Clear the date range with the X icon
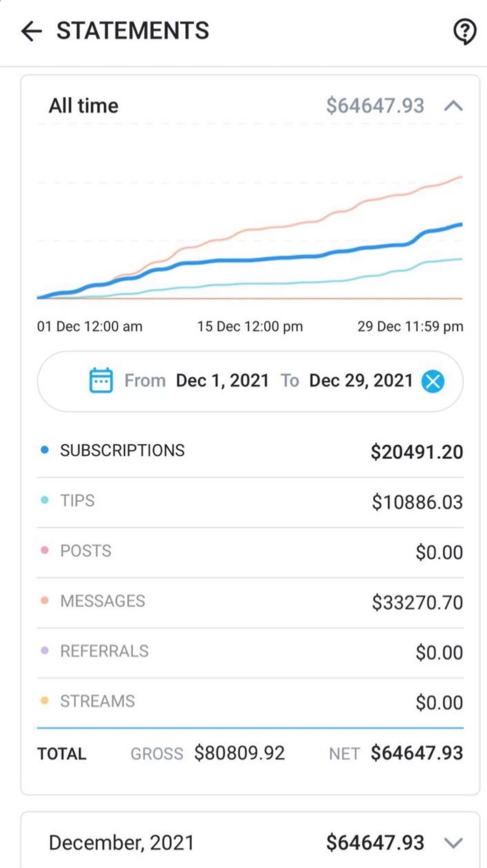Screen dimensions: 487x868 coord(433,381)
